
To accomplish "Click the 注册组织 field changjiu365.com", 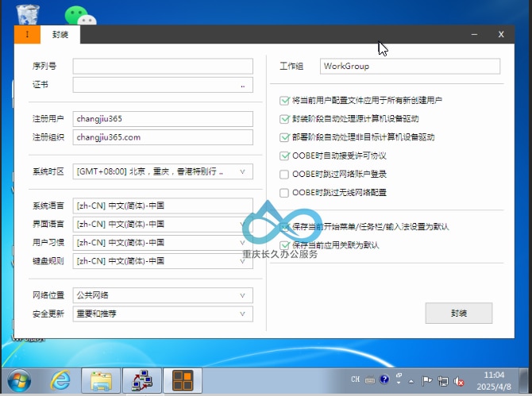I will pos(163,137).
